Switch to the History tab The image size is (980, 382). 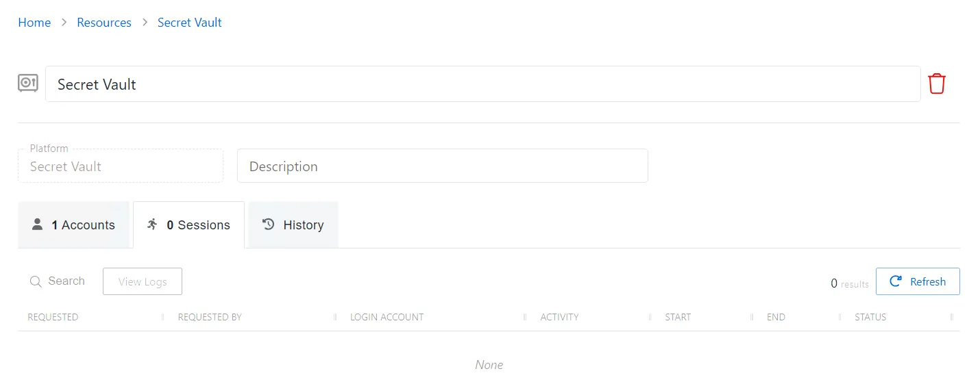point(293,225)
